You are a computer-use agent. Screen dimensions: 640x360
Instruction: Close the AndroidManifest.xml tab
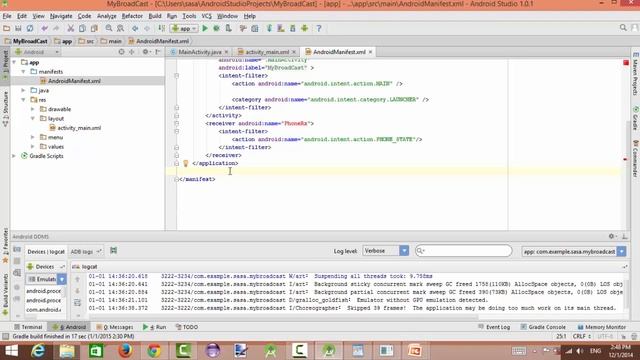pos(370,52)
